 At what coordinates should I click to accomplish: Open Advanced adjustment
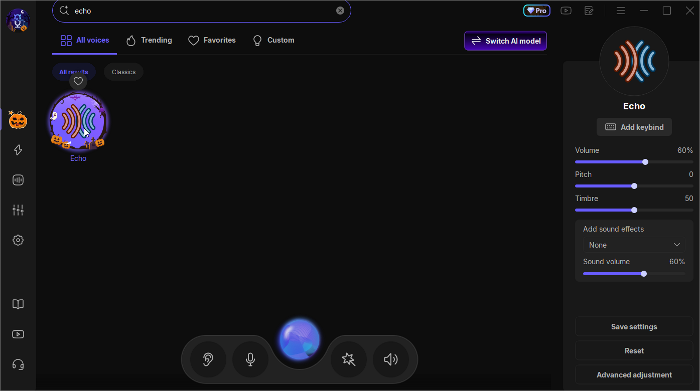click(634, 375)
